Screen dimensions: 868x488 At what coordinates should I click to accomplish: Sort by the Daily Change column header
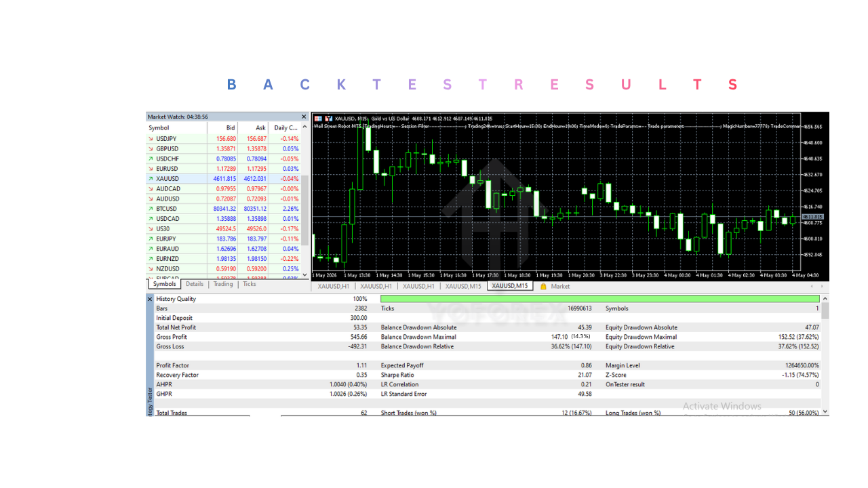click(285, 127)
